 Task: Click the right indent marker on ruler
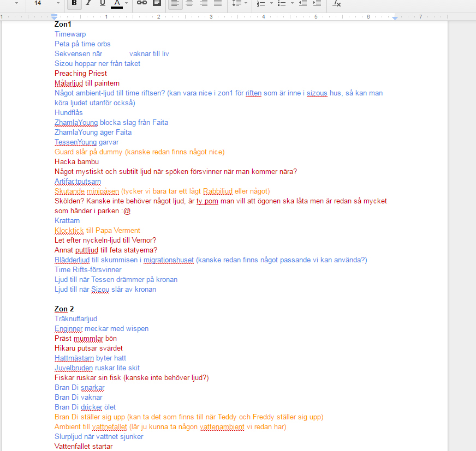pyautogui.click(x=395, y=18)
